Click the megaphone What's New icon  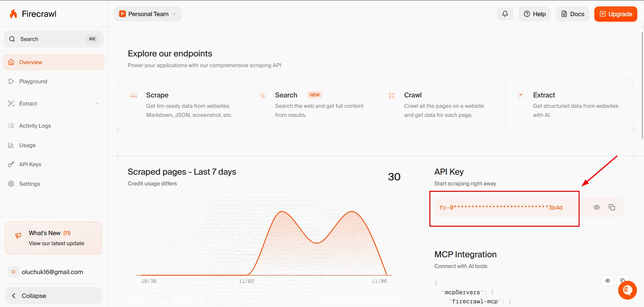point(18,236)
